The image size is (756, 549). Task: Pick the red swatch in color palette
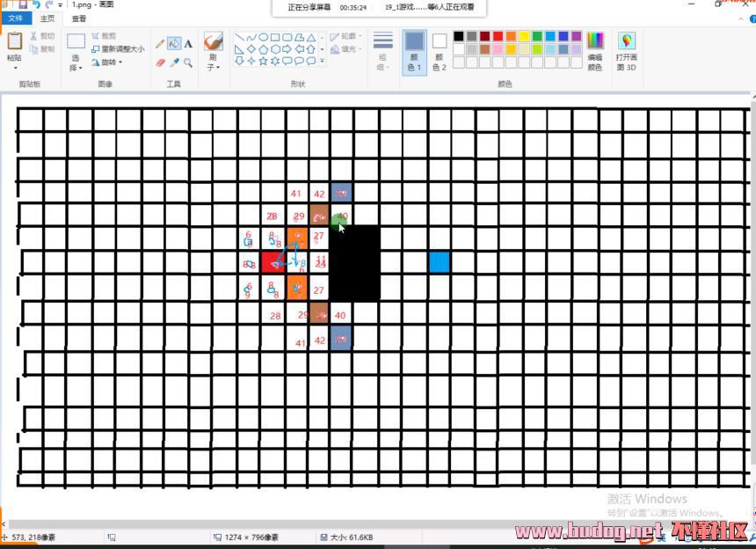(x=498, y=37)
